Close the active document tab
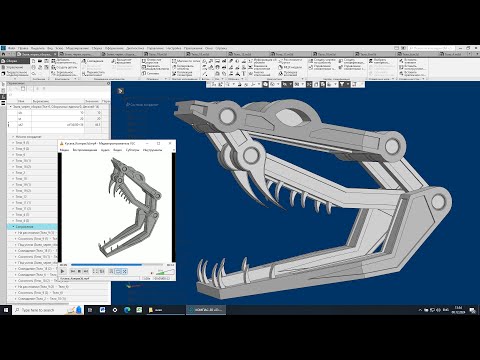This screenshot has width=480, height=360. tap(55, 54)
